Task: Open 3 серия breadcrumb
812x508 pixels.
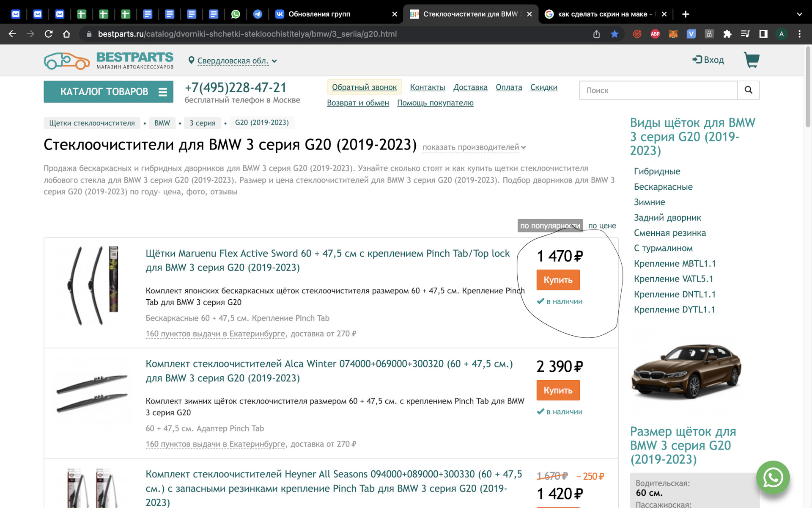Action: click(x=202, y=123)
